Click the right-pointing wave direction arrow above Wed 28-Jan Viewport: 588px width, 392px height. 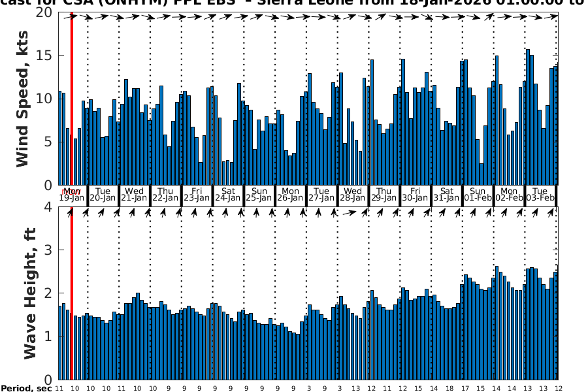pos(350,213)
